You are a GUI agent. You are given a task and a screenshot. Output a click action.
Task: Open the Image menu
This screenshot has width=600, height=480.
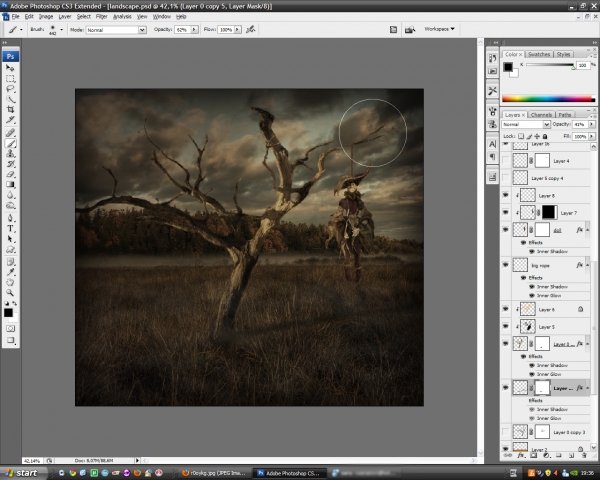(x=46, y=16)
